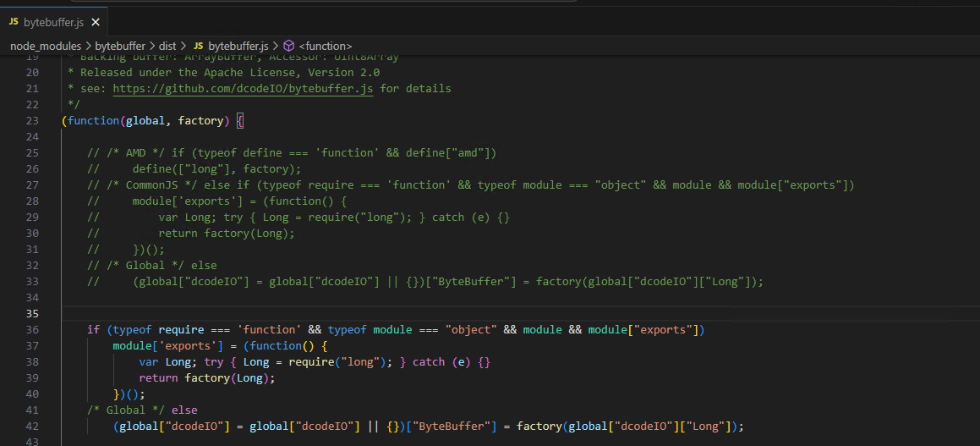Click the JS icon in the breadcrumb path
The height and width of the screenshot is (446, 980).
200,46
